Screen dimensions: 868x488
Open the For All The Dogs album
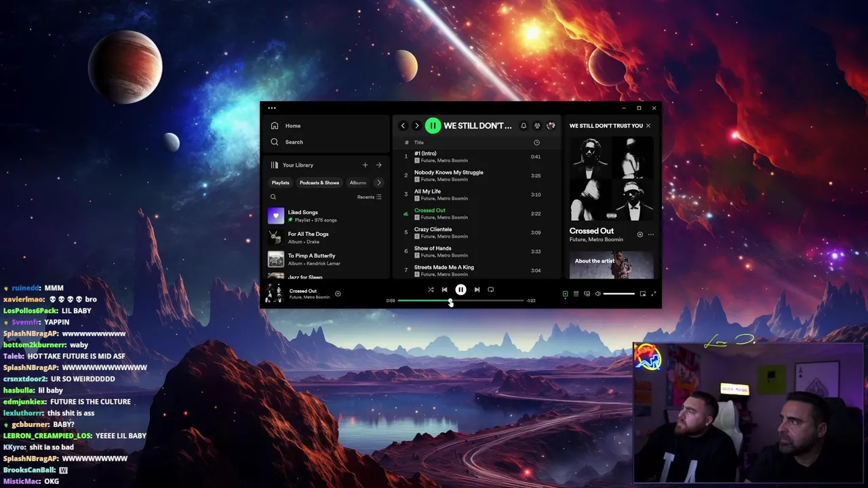tap(325, 237)
